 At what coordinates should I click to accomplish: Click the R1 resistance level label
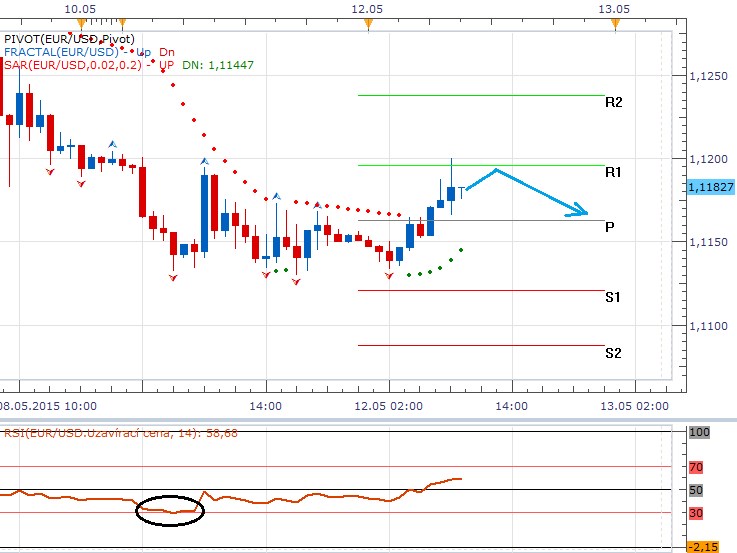pos(613,172)
